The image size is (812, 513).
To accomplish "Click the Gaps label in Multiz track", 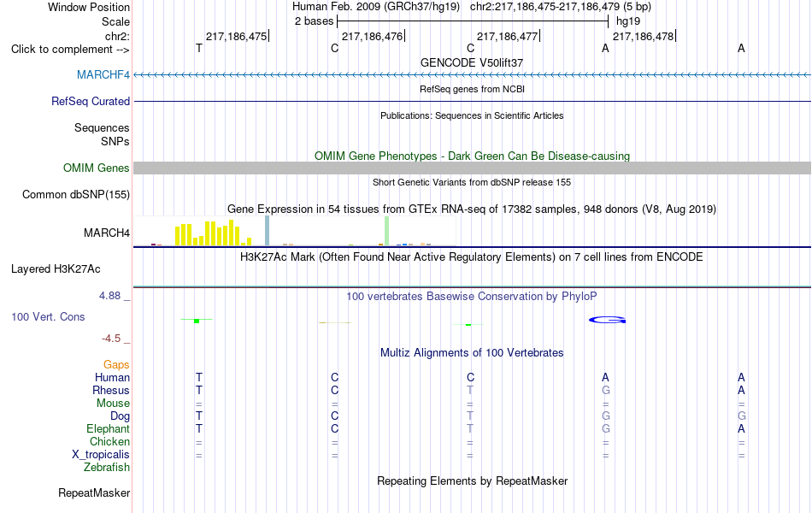I will pos(116,365).
